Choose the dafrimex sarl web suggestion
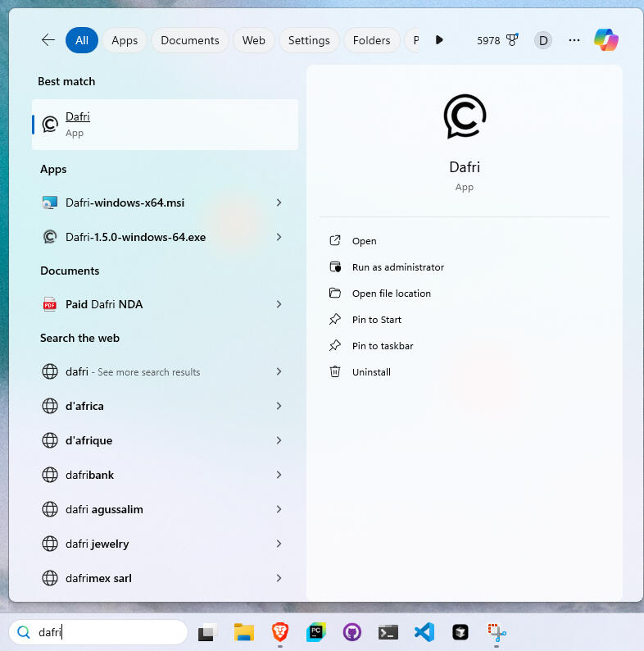Image resolution: width=644 pixels, height=651 pixels. pos(153,578)
